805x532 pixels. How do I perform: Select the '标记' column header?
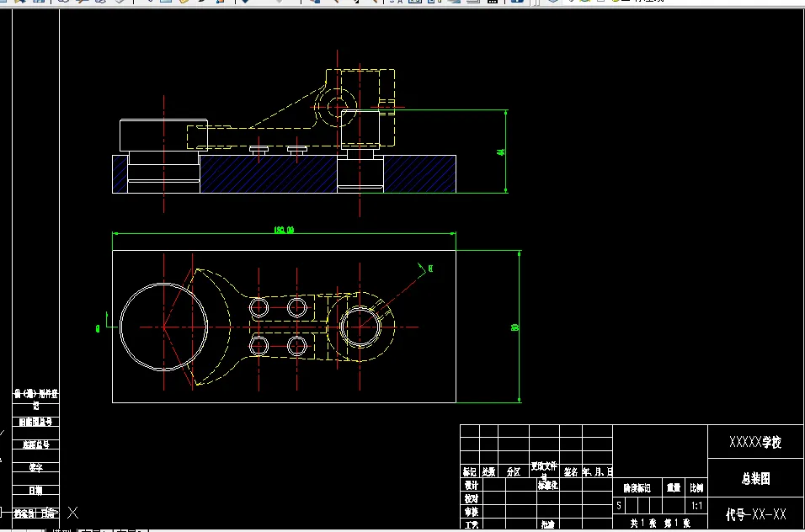(469, 472)
